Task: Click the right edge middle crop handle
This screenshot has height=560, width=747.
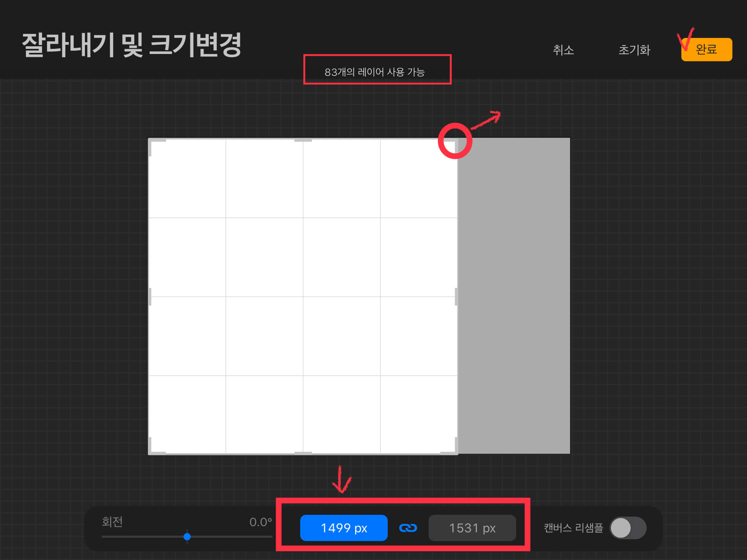Action: 456,296
